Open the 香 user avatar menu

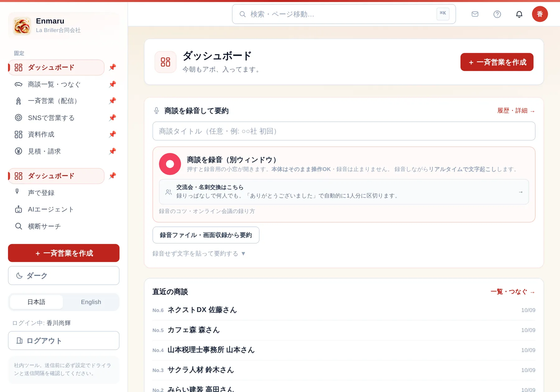pyautogui.click(x=540, y=14)
